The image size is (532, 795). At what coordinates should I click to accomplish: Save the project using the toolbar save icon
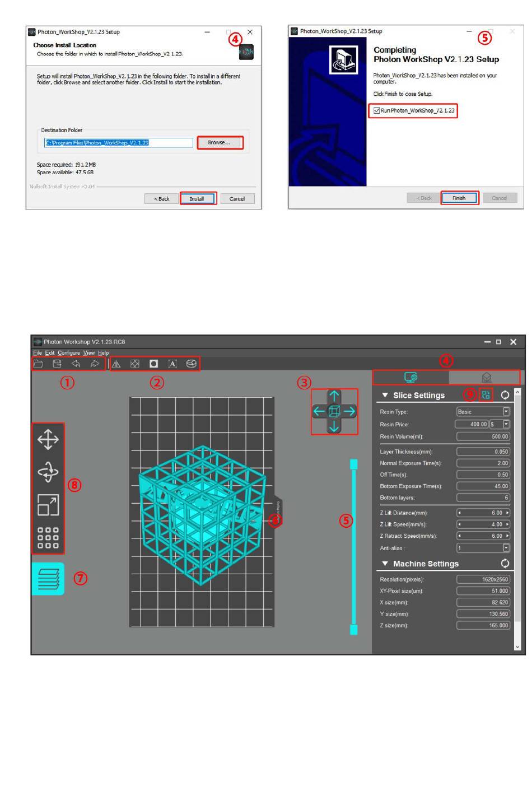click(57, 364)
